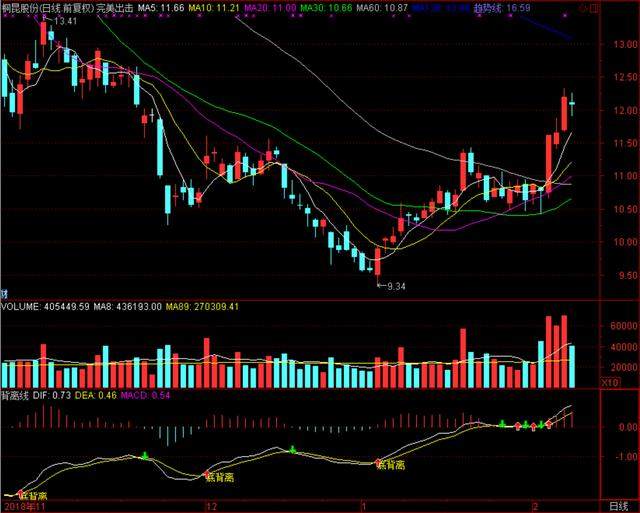Click the red 底背离 marker near month 1
Image resolution: width=640 pixels, height=513 pixels.
390,465
